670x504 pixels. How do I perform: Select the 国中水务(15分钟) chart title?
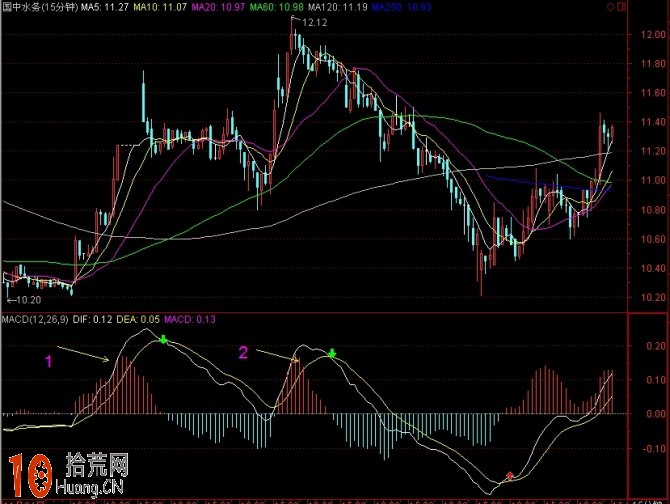[40, 7]
